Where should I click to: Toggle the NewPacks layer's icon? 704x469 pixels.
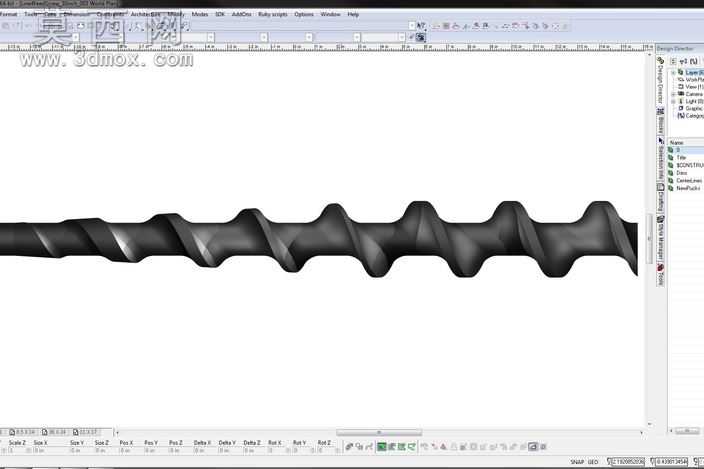[x=671, y=188]
